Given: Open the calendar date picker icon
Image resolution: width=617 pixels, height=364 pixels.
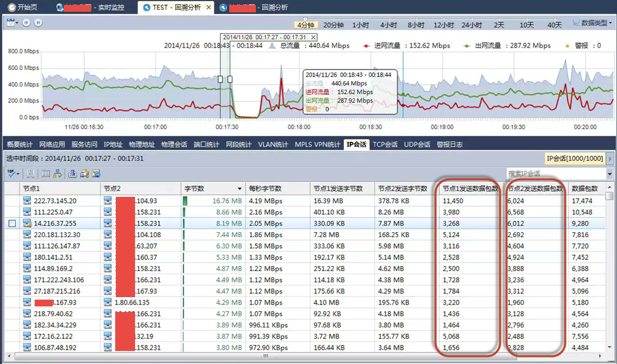Looking at the screenshot, I should (x=12, y=23).
